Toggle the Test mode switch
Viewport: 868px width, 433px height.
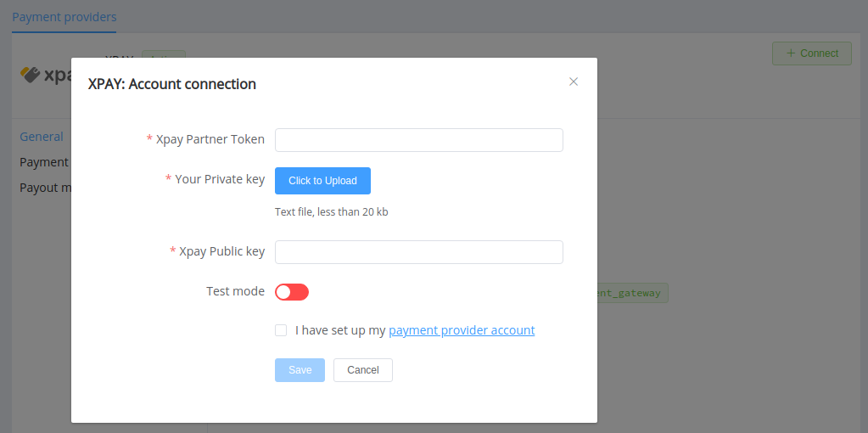(x=292, y=292)
